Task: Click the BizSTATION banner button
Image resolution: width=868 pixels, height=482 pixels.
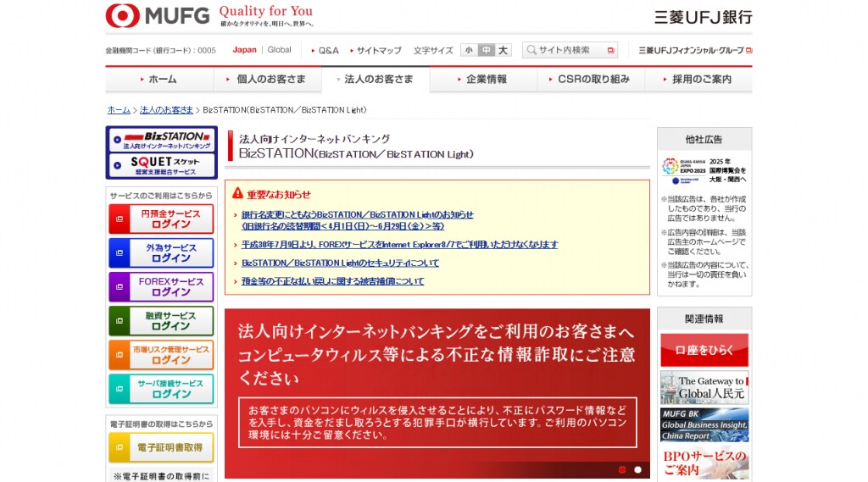Action: tap(162, 140)
